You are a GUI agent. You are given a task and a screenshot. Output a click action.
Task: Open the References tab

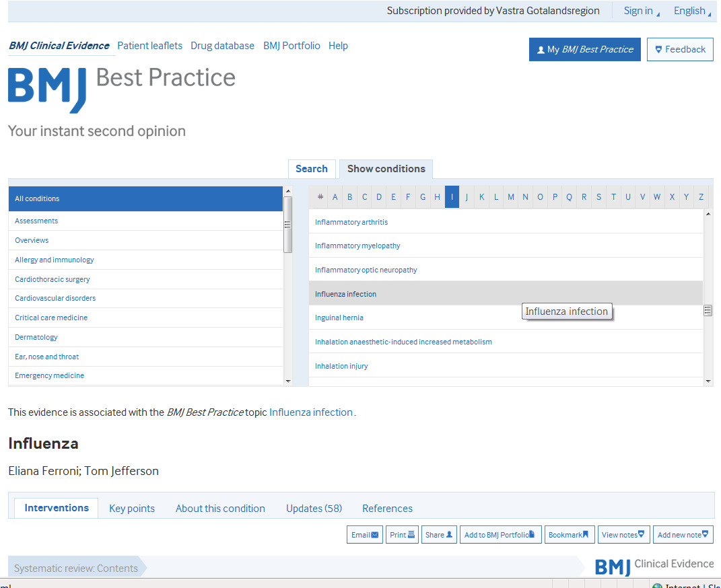coord(387,509)
